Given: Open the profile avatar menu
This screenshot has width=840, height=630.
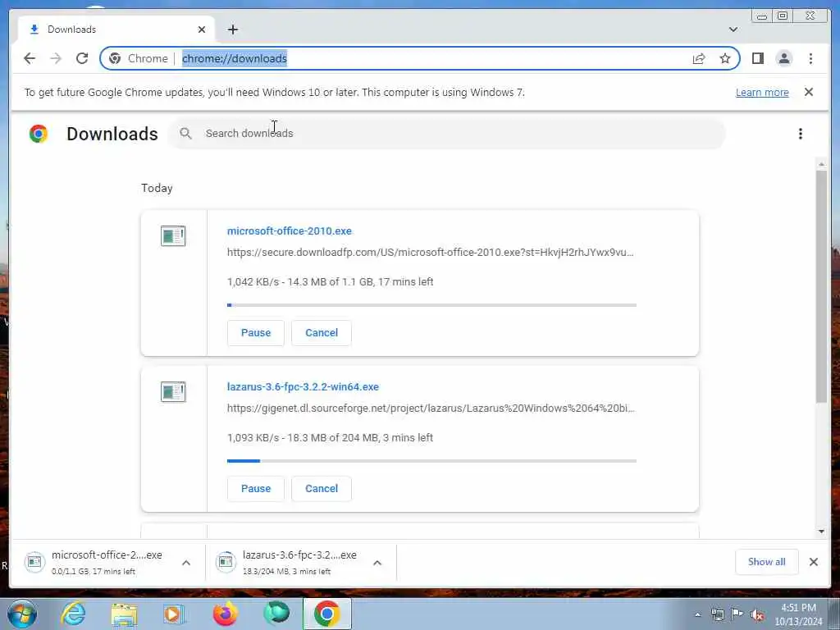Looking at the screenshot, I should click(x=783, y=58).
